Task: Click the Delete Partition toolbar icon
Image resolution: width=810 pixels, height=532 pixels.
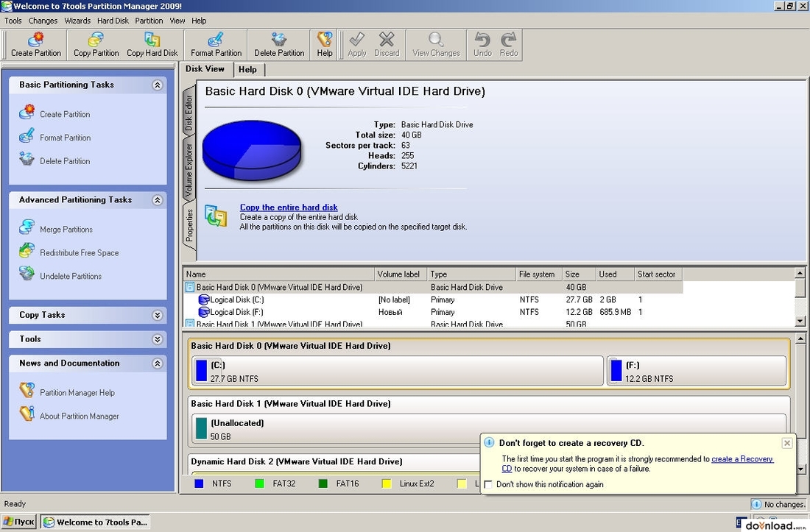Action: click(x=279, y=40)
